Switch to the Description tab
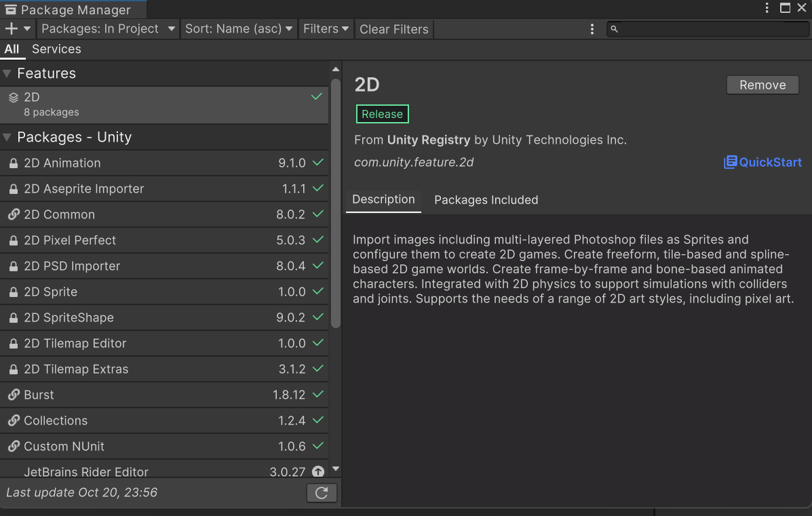Screen dimensions: 812x516 (x=383, y=200)
